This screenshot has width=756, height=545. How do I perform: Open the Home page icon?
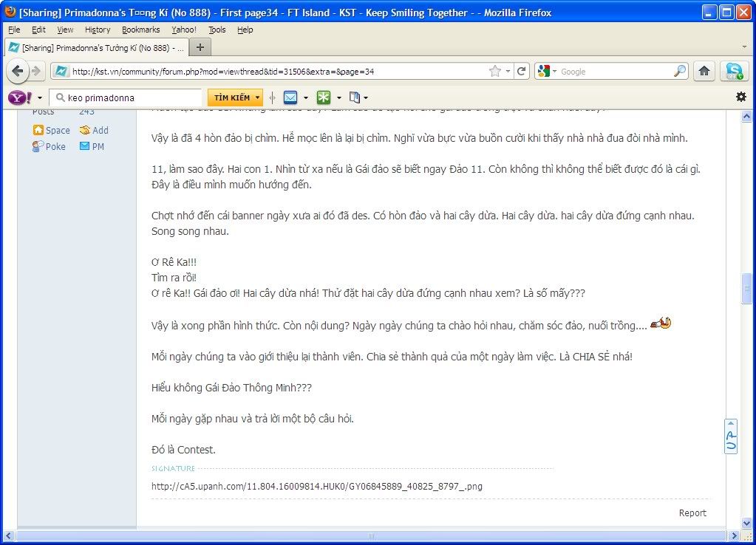[704, 72]
